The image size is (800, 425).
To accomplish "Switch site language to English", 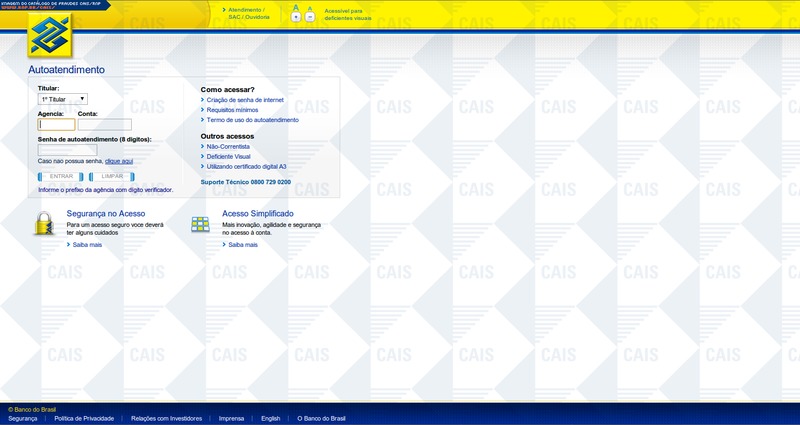I will pyautogui.click(x=270, y=418).
